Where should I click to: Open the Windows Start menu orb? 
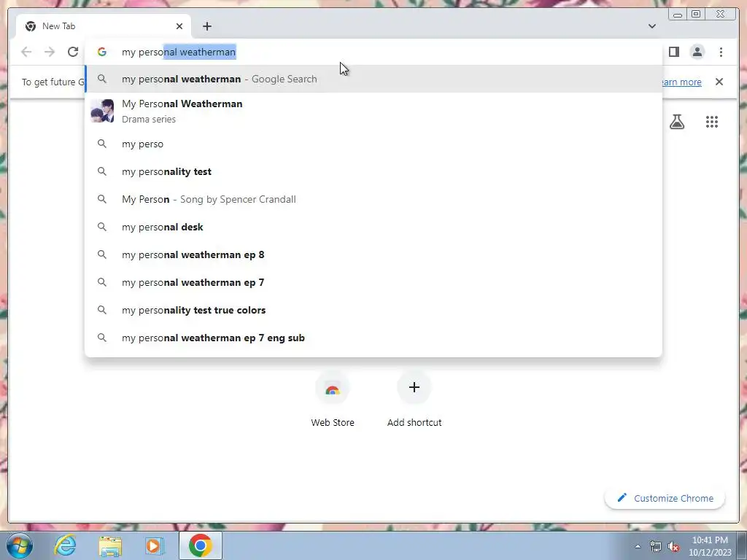tap(20, 545)
